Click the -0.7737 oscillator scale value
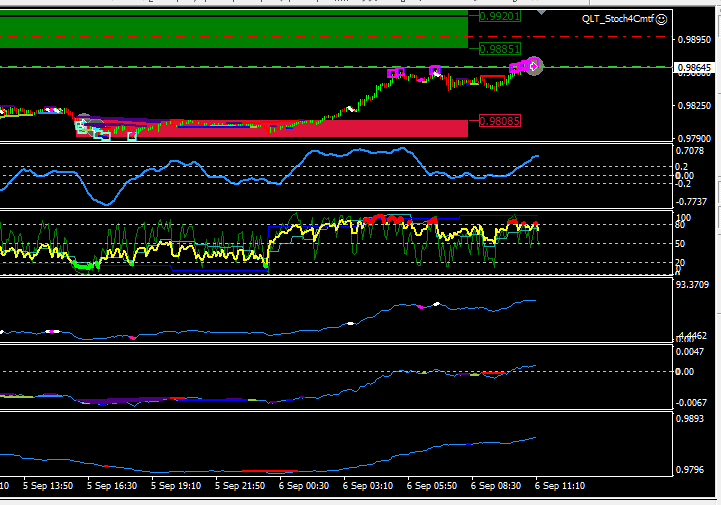Viewport: 721px width, 505px height. [x=691, y=202]
